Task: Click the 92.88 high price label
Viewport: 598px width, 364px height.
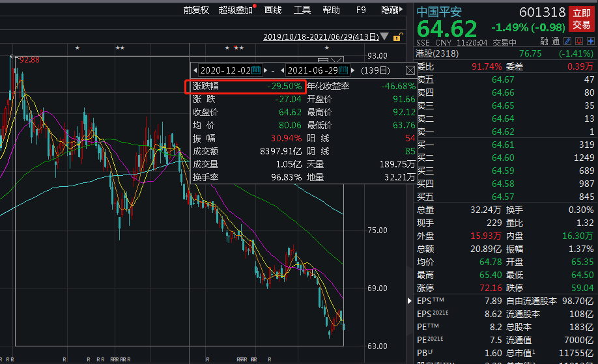Action: [x=29, y=60]
